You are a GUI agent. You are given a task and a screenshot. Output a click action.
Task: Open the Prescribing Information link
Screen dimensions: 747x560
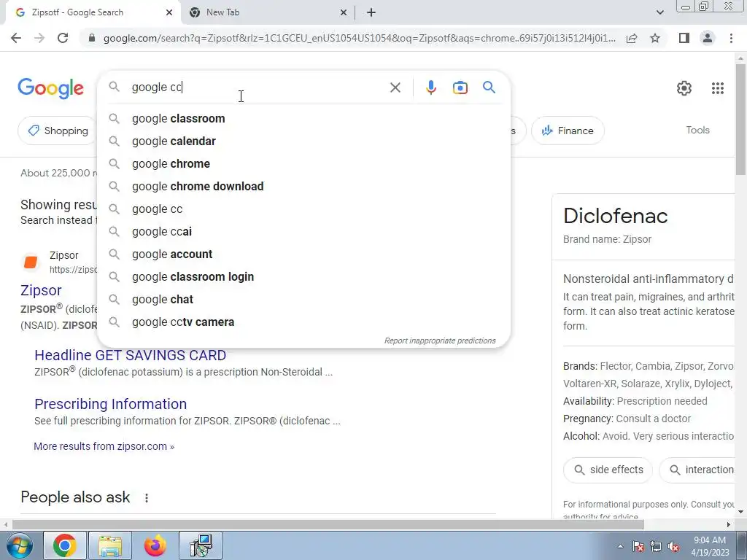click(x=111, y=404)
